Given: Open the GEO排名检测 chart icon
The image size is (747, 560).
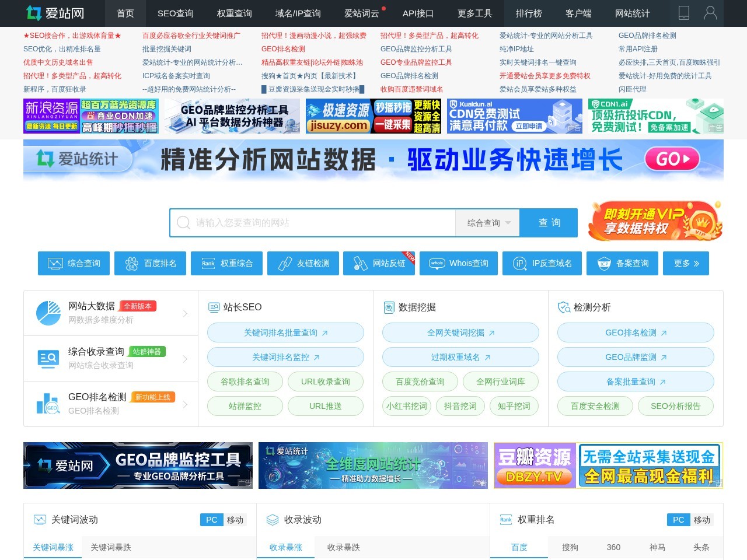Looking at the screenshot, I should 48,404.
